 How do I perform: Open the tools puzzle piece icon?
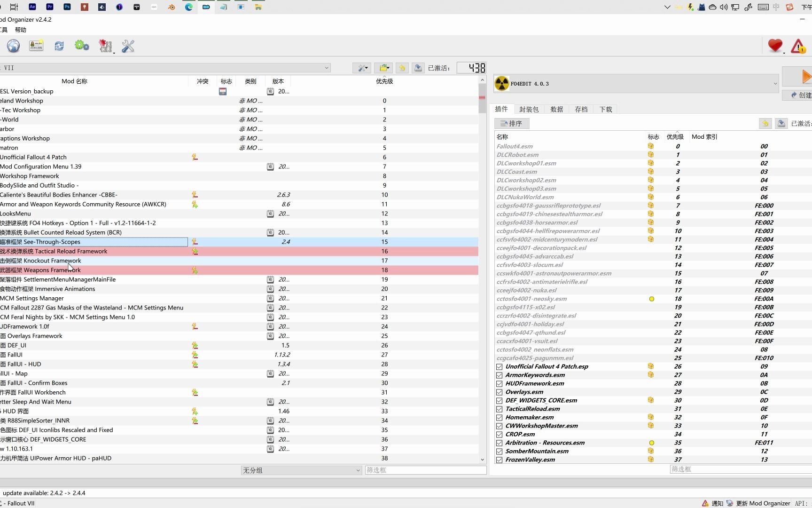[105, 46]
